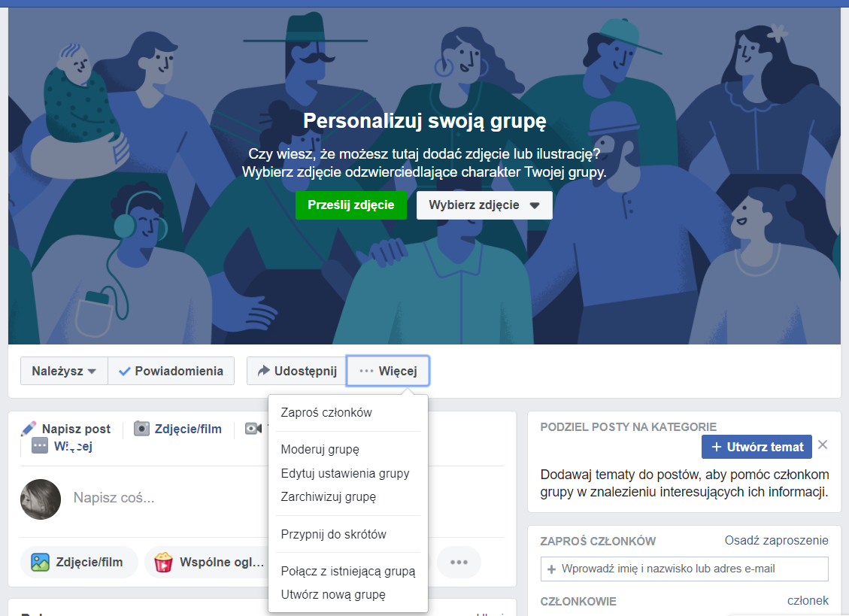Select Przypnij do skrótów menu item
The height and width of the screenshot is (616, 849).
pos(334,535)
